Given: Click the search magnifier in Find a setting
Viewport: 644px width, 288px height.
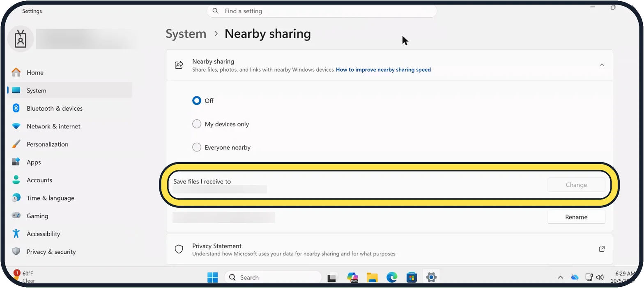Looking at the screenshot, I should (x=216, y=11).
